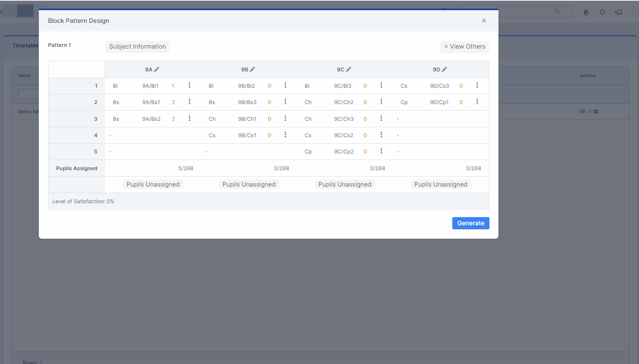This screenshot has height=364, width=639.
Task: Click the pencil icon beside 9D
Action: (445, 69)
